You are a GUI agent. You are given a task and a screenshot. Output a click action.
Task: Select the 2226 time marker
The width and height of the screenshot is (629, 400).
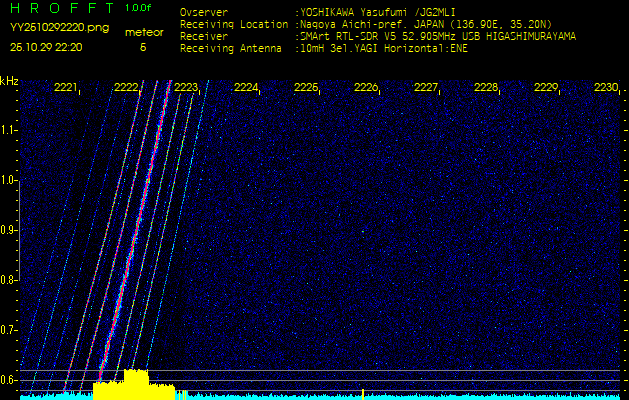[x=366, y=88]
